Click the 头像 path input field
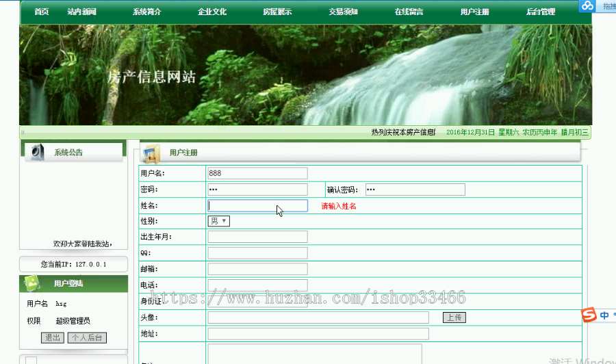 pyautogui.click(x=318, y=317)
